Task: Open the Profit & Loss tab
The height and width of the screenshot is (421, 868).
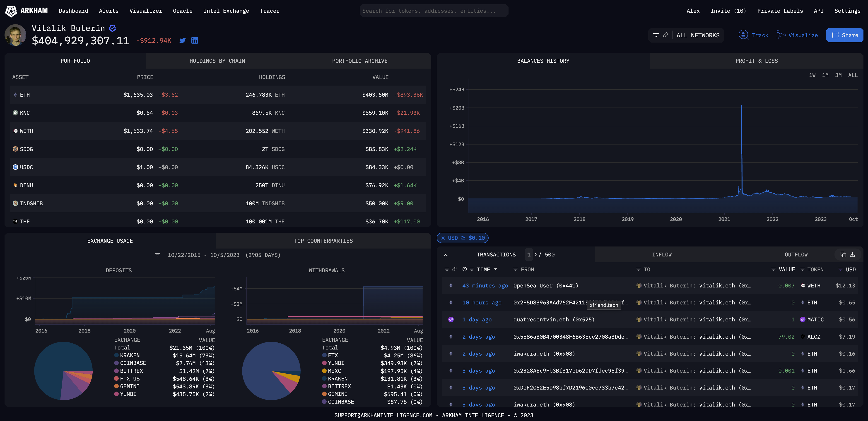Action: tap(757, 61)
